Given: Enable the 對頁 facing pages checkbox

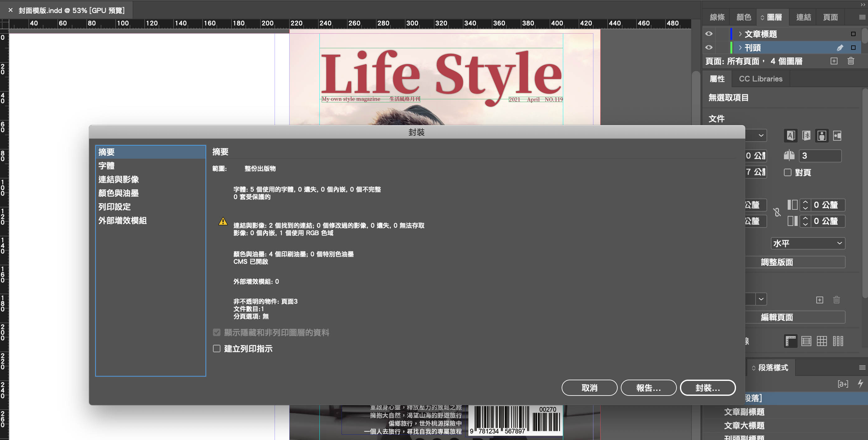Looking at the screenshot, I should pos(787,172).
